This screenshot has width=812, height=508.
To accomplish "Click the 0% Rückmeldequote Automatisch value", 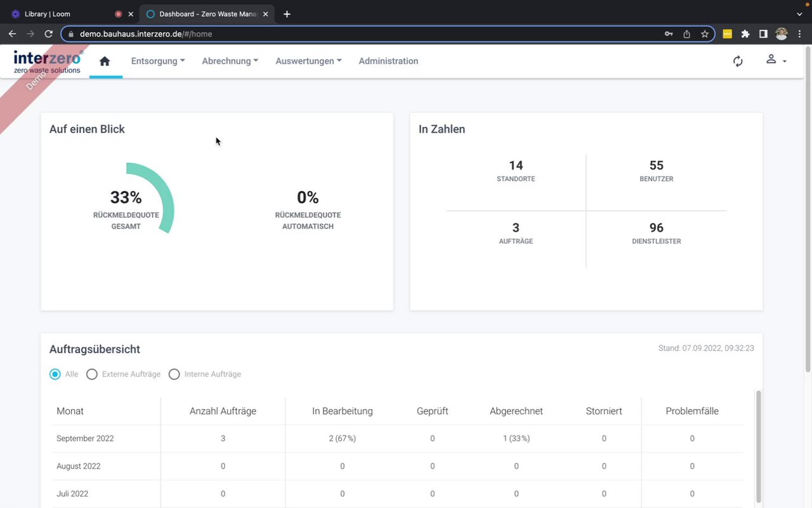I will click(308, 198).
